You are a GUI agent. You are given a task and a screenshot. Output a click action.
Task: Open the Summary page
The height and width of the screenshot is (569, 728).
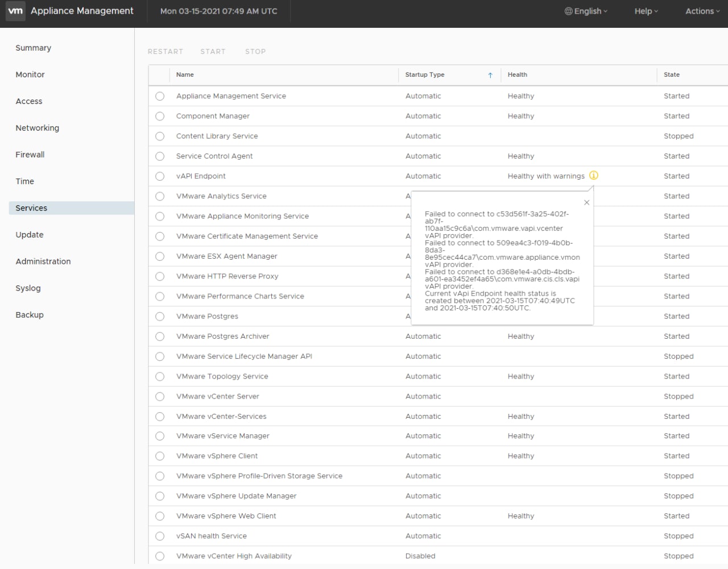(33, 48)
